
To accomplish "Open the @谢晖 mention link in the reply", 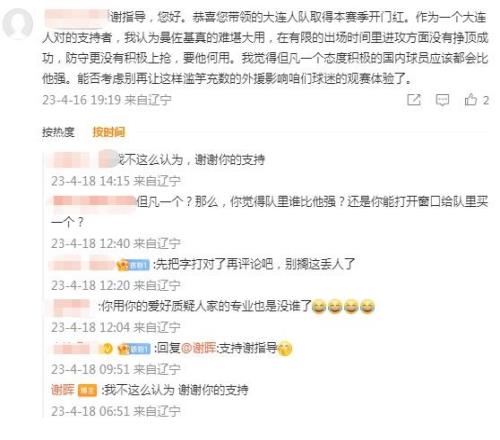I will [199, 348].
